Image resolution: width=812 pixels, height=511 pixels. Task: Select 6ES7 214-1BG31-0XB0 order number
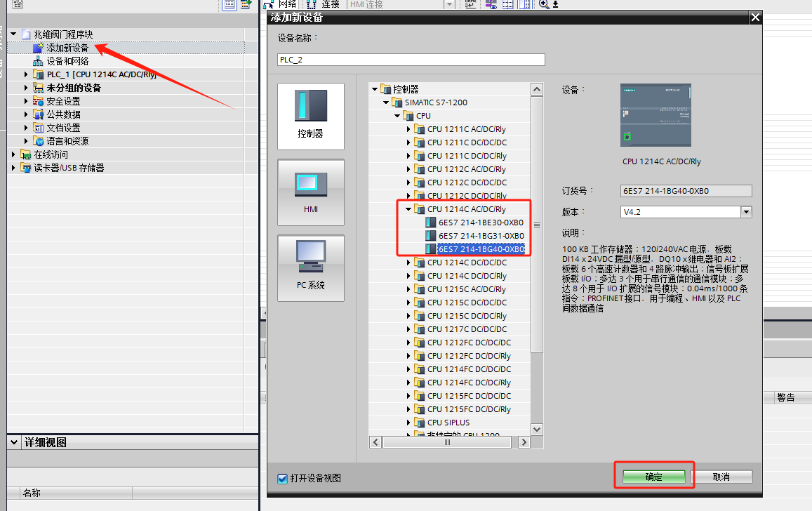[x=481, y=236]
